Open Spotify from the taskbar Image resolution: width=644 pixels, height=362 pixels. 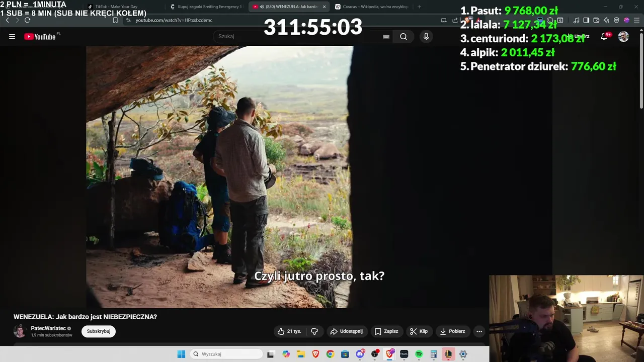click(419, 354)
